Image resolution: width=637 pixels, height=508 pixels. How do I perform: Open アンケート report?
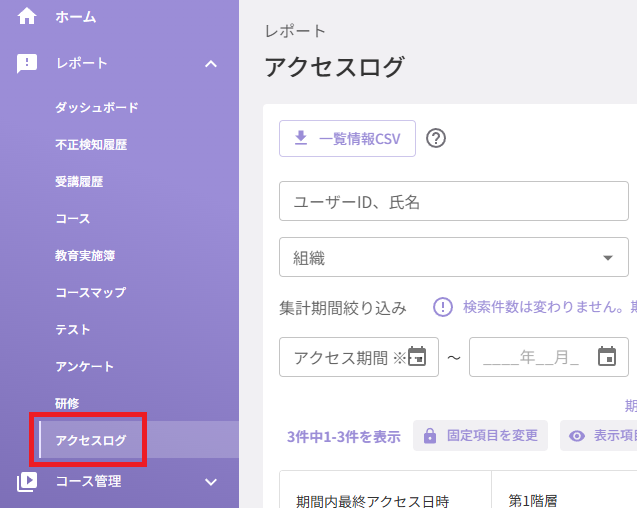tap(84, 367)
